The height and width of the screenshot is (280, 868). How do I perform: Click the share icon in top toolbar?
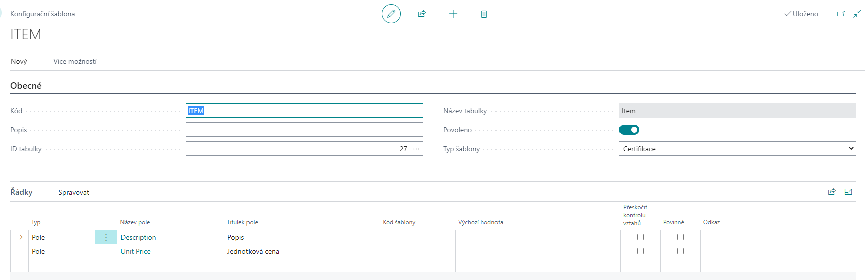(422, 14)
